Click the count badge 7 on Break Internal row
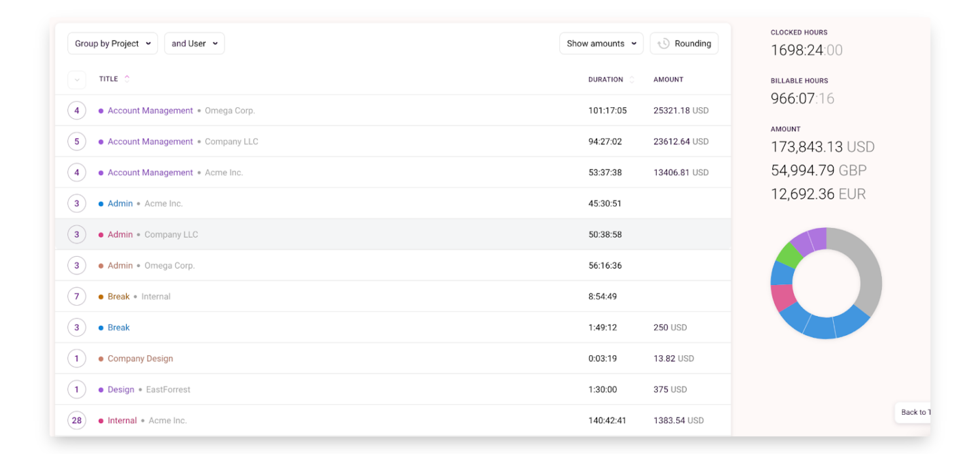The height and width of the screenshot is (454, 980). pos(76,296)
